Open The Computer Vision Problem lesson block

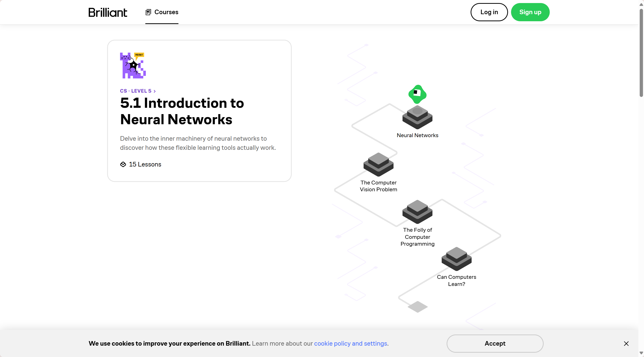[378, 165]
